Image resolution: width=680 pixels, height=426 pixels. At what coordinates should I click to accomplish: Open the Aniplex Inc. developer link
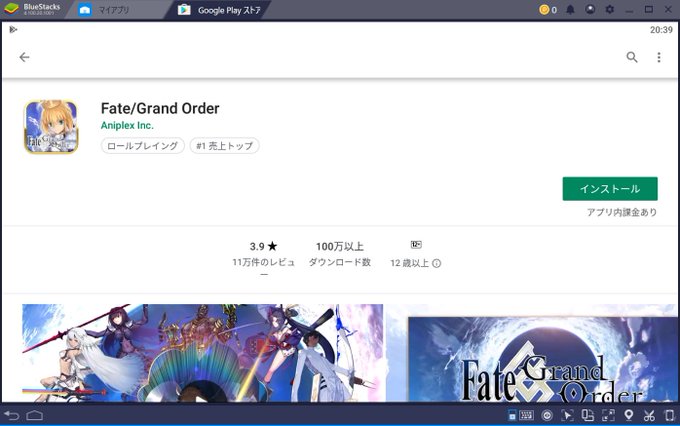coord(127,125)
